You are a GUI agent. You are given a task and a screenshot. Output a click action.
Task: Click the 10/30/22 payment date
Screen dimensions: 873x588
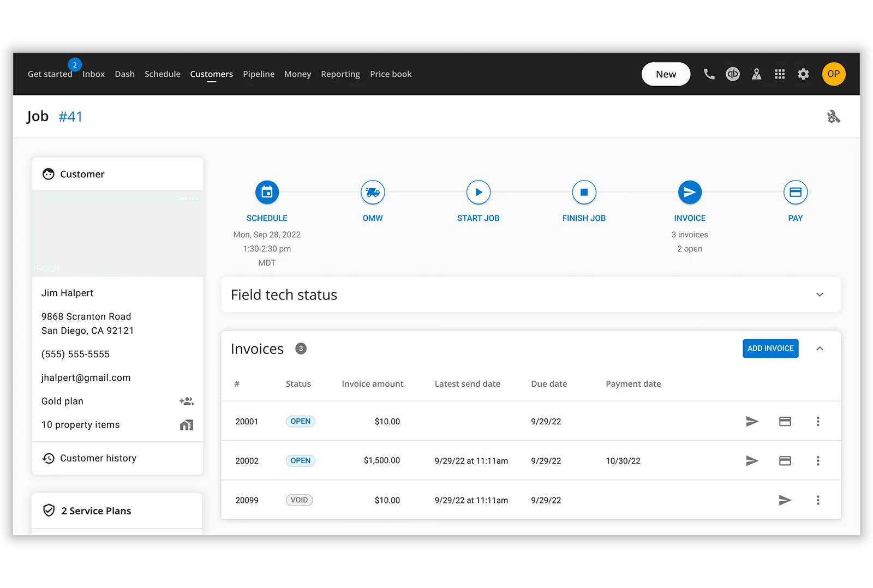[623, 461]
